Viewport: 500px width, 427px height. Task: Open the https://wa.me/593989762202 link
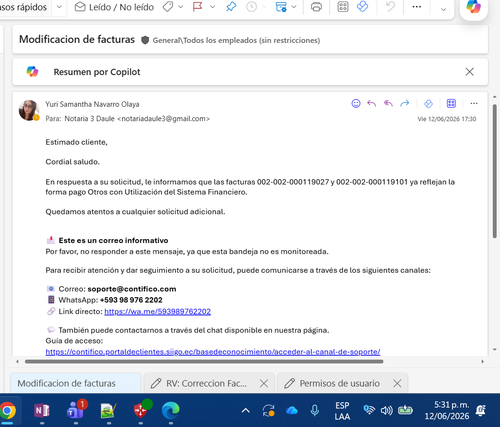click(157, 311)
